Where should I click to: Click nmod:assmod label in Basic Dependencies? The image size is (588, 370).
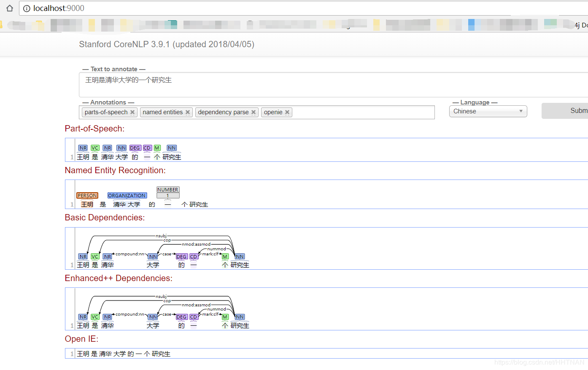(x=196, y=244)
